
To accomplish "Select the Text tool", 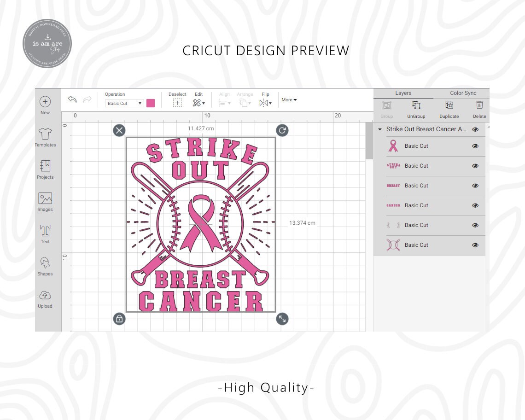I will pos(45,232).
